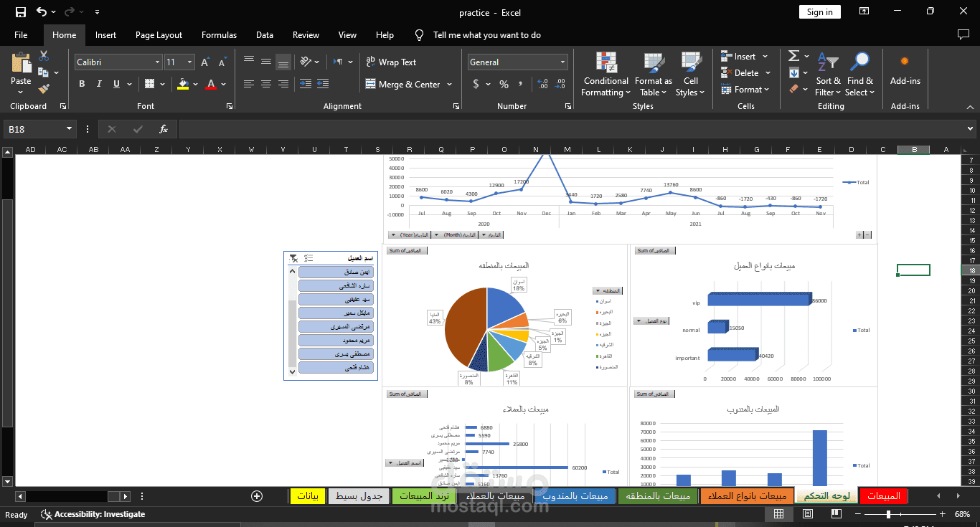Click the Paste clipboard icon
Screen dimensions: 980x527
(21, 63)
